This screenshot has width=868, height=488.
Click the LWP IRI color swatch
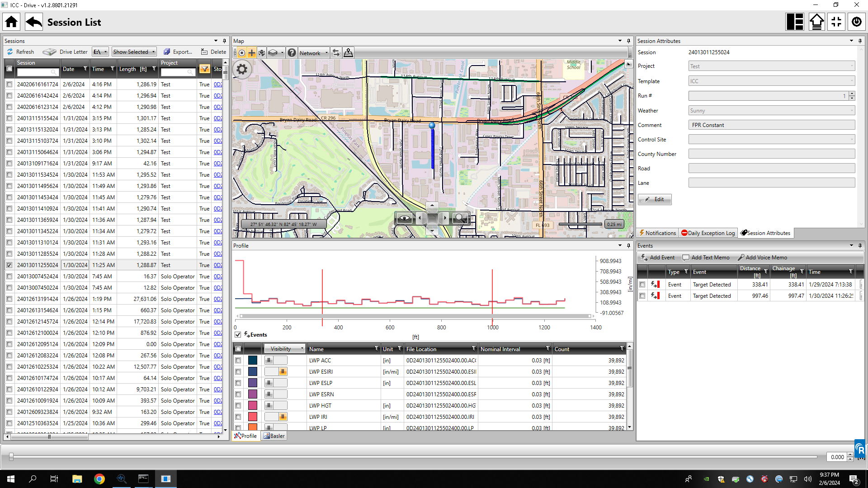point(253,417)
